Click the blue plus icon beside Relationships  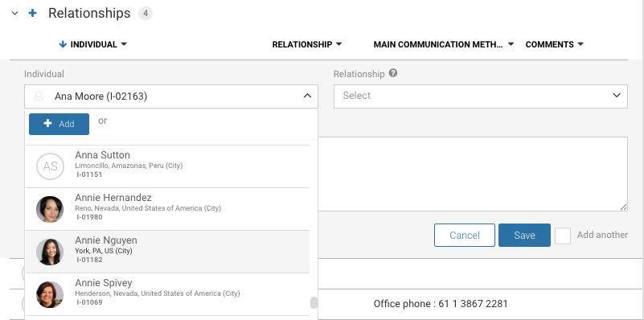[x=32, y=13]
